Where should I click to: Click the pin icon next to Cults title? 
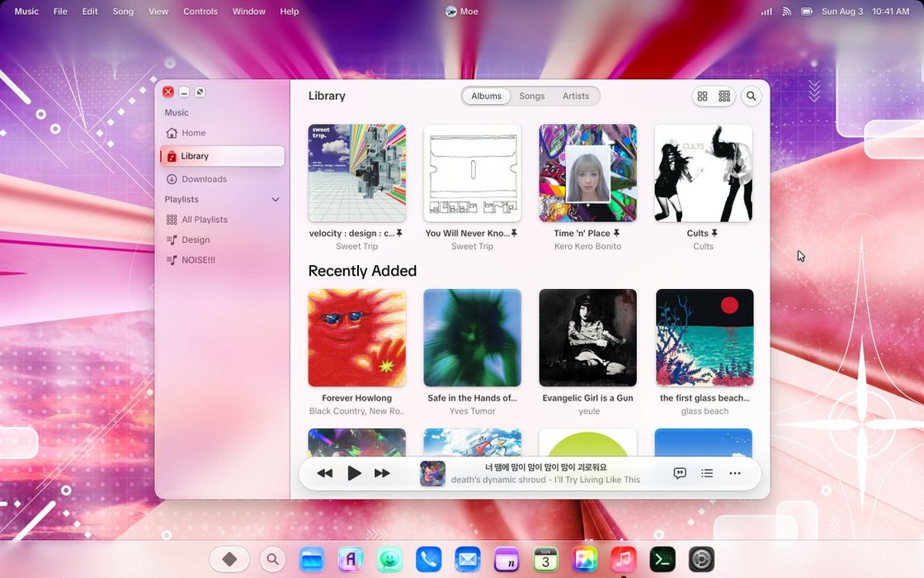point(714,233)
